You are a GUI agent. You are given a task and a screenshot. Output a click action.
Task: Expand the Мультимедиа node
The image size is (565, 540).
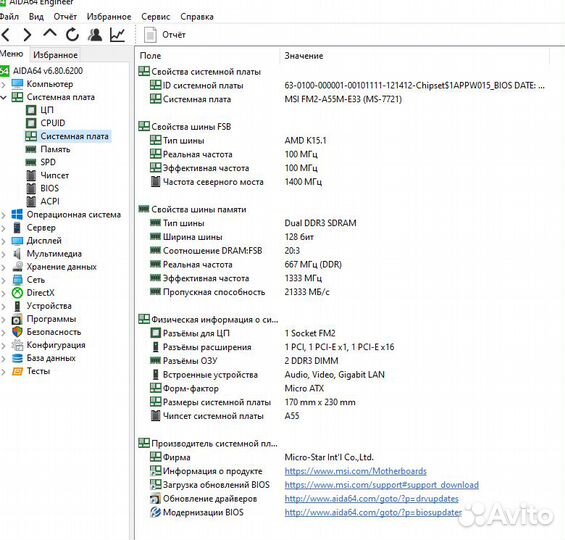pyautogui.click(x=4, y=254)
